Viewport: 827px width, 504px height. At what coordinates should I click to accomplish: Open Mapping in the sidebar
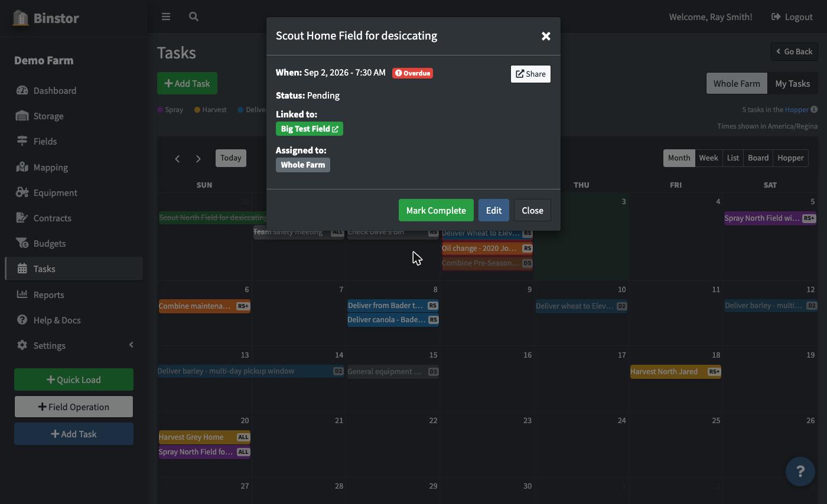(x=74, y=167)
